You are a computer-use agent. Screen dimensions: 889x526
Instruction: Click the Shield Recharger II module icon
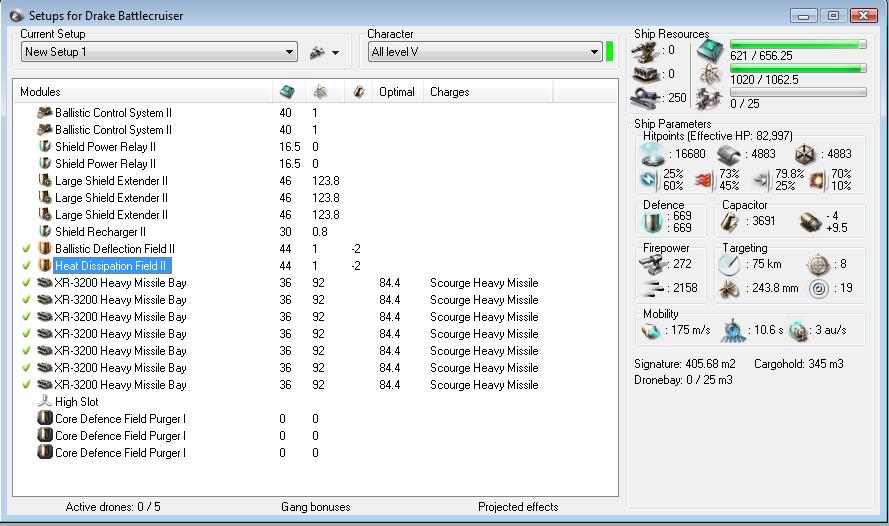(44, 232)
